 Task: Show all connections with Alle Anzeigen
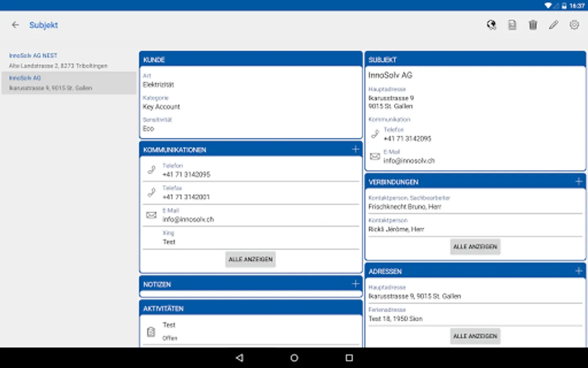pos(475,247)
